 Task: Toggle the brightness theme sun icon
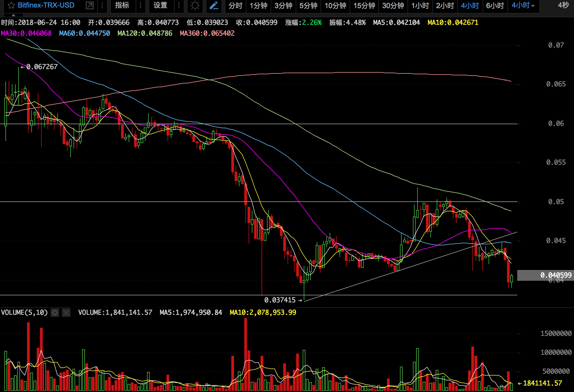(195, 6)
